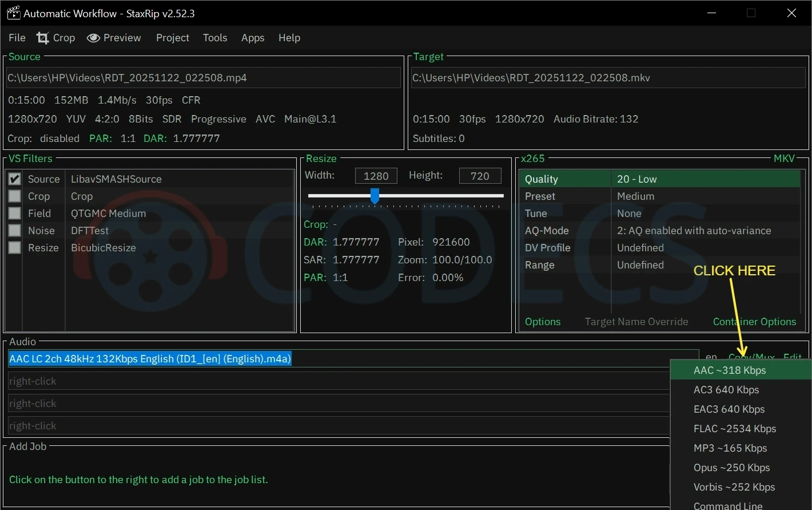
Task: Click the fourth audio track right-click field
Action: [x=339, y=426]
